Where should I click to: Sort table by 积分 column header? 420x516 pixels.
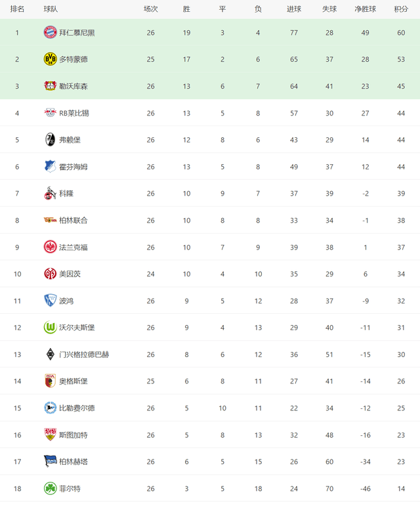(401, 9)
